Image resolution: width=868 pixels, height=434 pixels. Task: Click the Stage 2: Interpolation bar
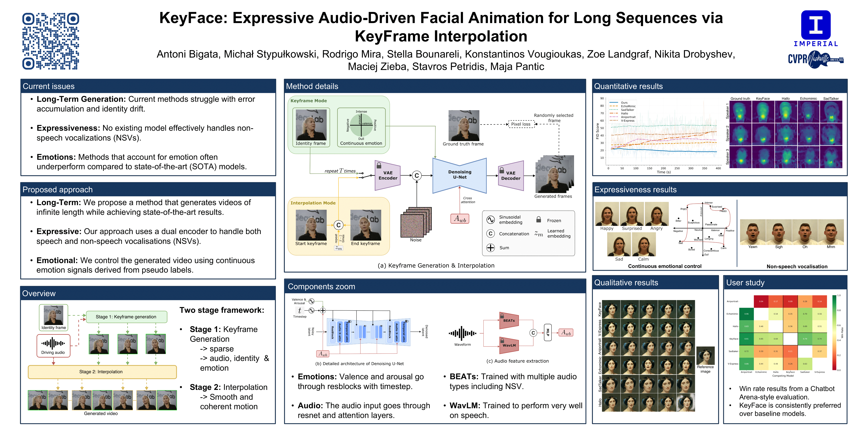tap(101, 372)
